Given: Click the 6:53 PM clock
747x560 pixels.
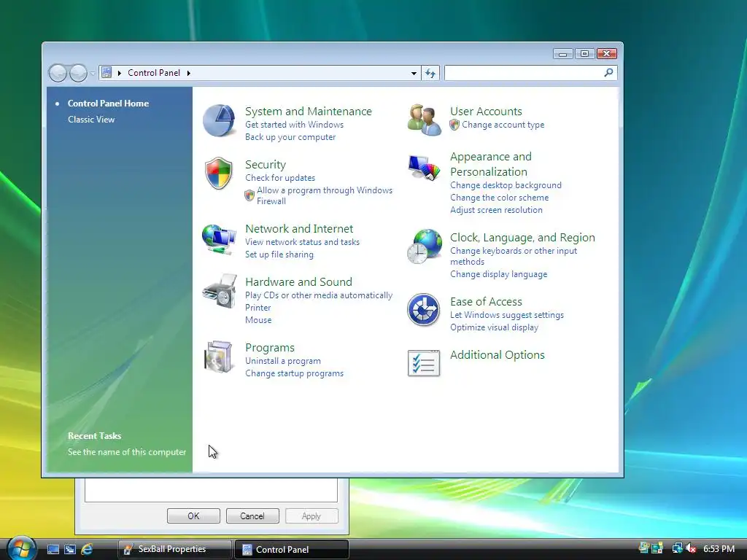Looking at the screenshot, I should [x=719, y=548].
